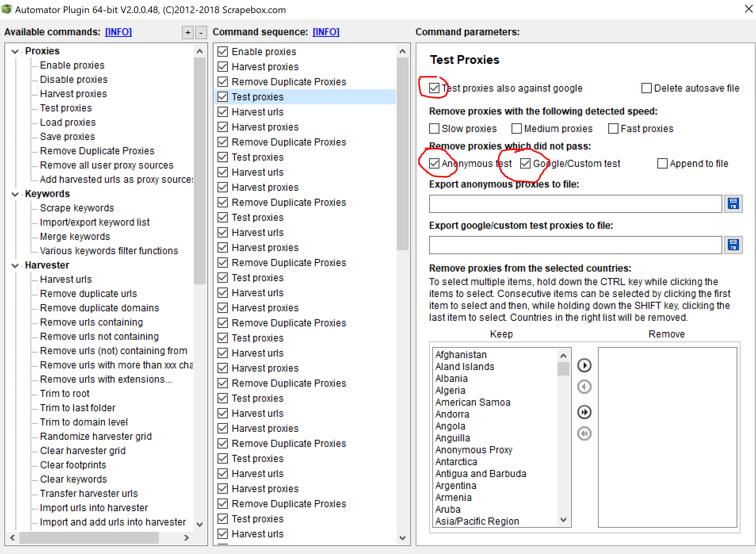Toggle the 'Anonymous test' checkbox
This screenshot has width=756, height=554.
[434, 163]
